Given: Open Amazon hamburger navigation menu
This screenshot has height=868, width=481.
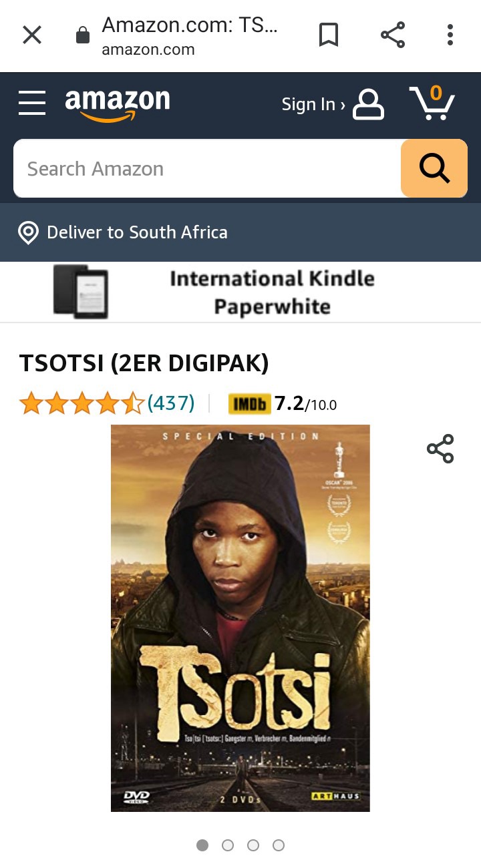Looking at the screenshot, I should click(x=32, y=103).
